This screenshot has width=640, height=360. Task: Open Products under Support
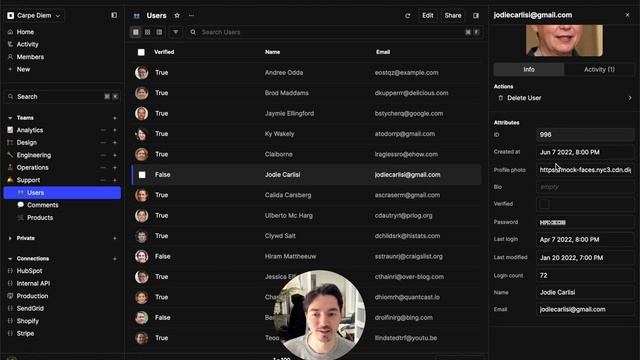(40, 218)
